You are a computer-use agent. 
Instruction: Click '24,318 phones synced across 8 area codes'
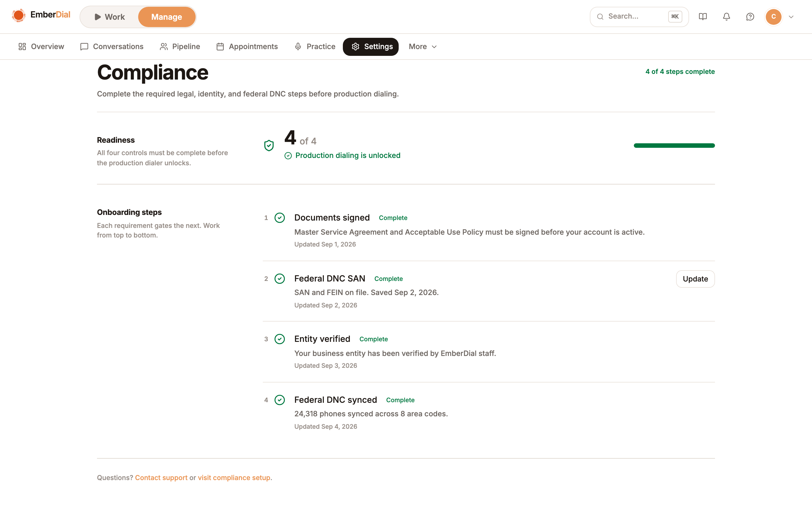coord(371,414)
